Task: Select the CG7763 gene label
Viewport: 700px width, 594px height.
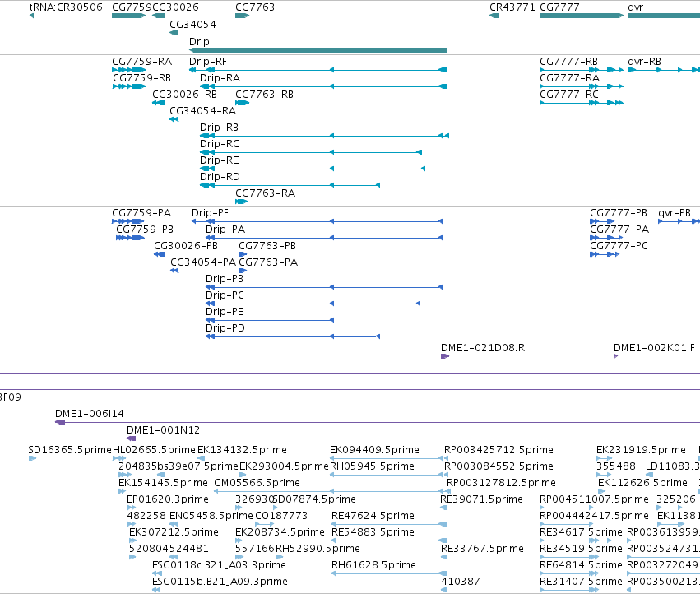Action: point(254,7)
